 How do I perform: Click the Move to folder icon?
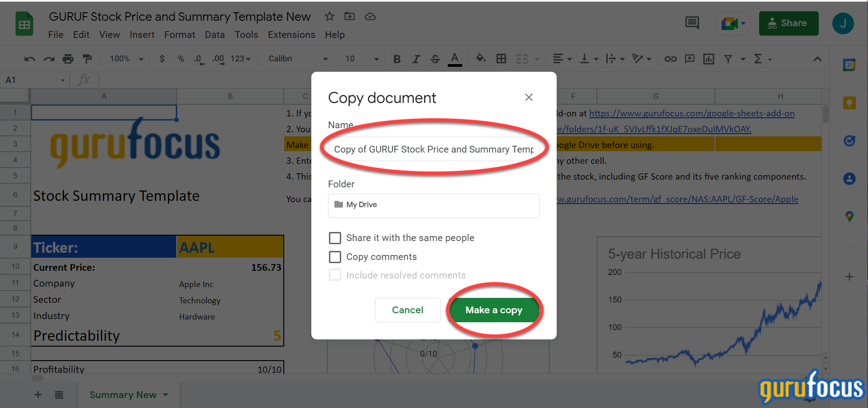click(x=350, y=17)
